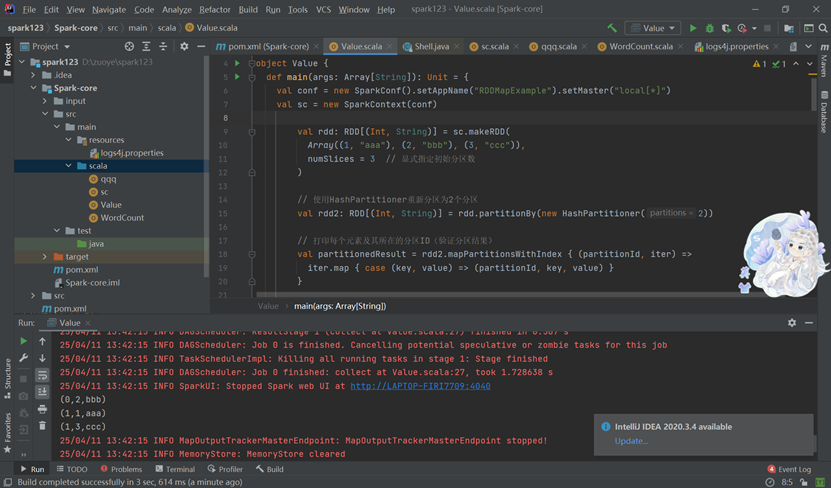Image resolution: width=831 pixels, height=488 pixels.
Task: Expand the target folder
Action: click(x=45, y=257)
